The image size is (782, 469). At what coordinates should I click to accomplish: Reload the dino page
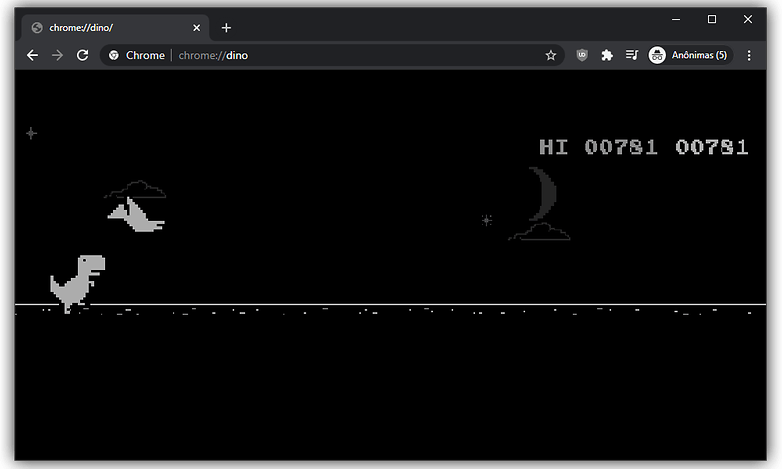click(x=83, y=55)
